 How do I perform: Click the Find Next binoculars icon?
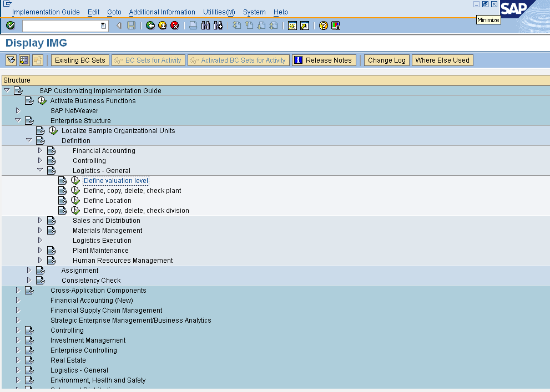click(x=218, y=26)
